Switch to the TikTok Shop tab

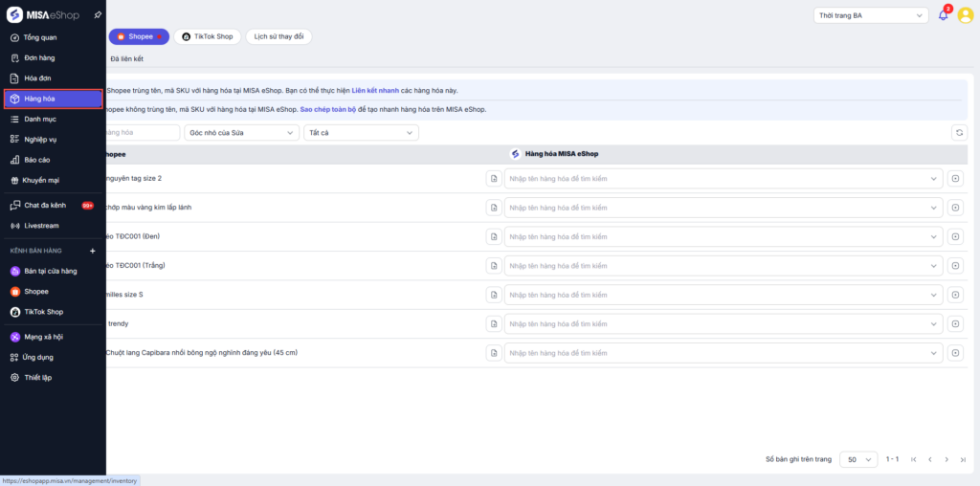208,36
